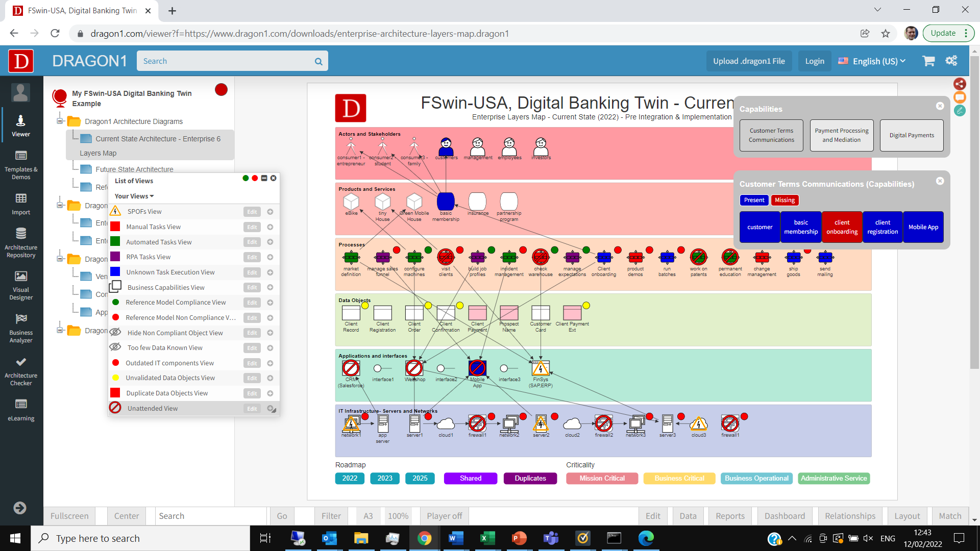Screen dimensions: 980x551
Task: Click add icon for SPOFs View
Action: click(270, 212)
